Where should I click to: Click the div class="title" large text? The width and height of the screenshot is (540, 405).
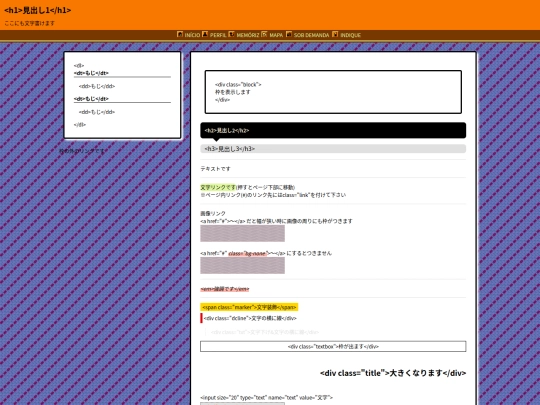click(393, 373)
